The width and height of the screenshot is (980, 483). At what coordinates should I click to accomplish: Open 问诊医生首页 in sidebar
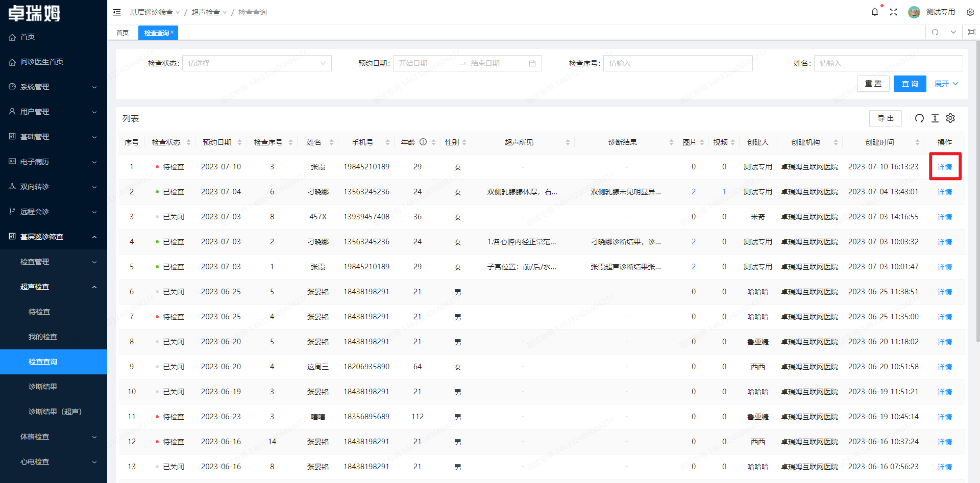coord(54,62)
